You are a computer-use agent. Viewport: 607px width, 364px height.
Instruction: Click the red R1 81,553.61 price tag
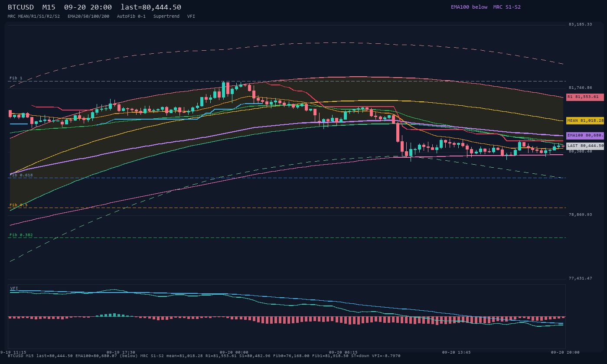click(585, 97)
